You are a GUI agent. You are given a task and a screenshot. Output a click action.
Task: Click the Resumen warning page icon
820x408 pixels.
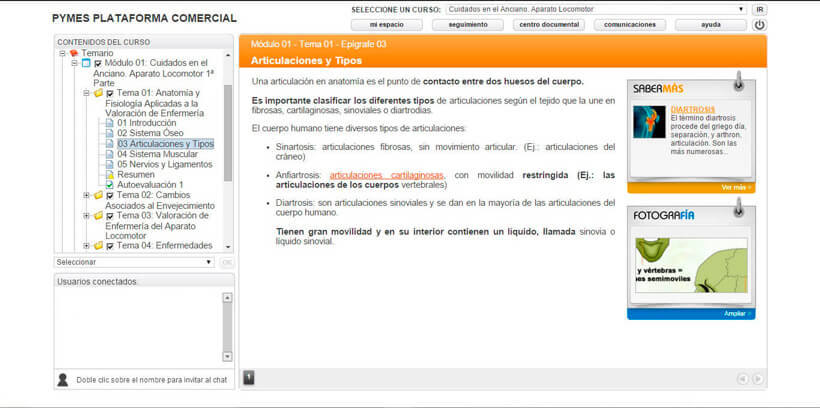(109, 175)
